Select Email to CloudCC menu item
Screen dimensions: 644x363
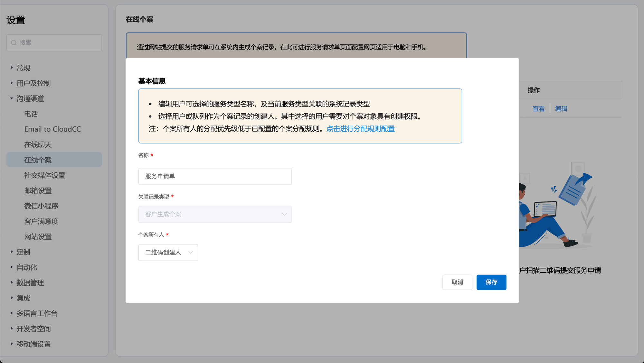(x=52, y=129)
